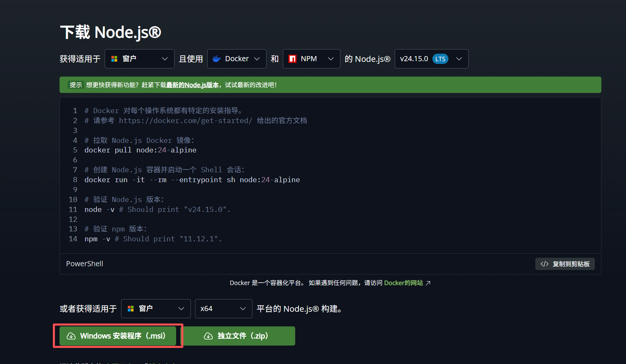Click the comment "# 验证 npm 版本:"
Image resolution: width=626 pixels, height=364 pixels.
116,229
